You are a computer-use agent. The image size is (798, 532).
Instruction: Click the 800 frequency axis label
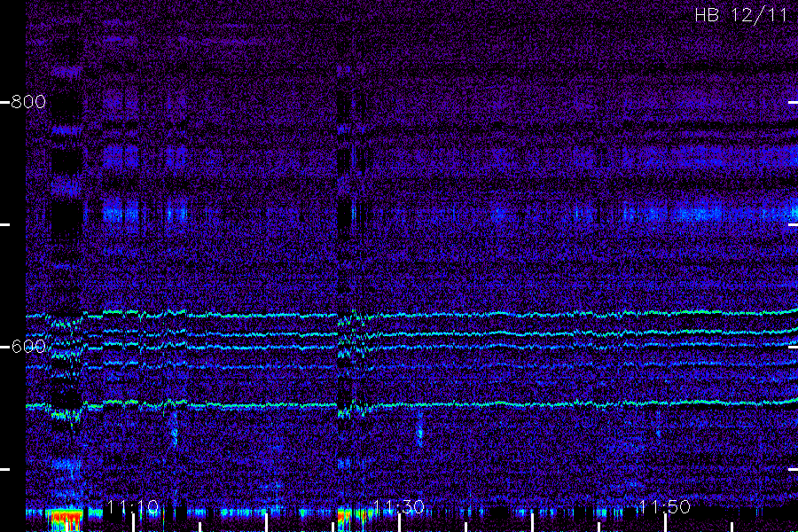point(28,101)
